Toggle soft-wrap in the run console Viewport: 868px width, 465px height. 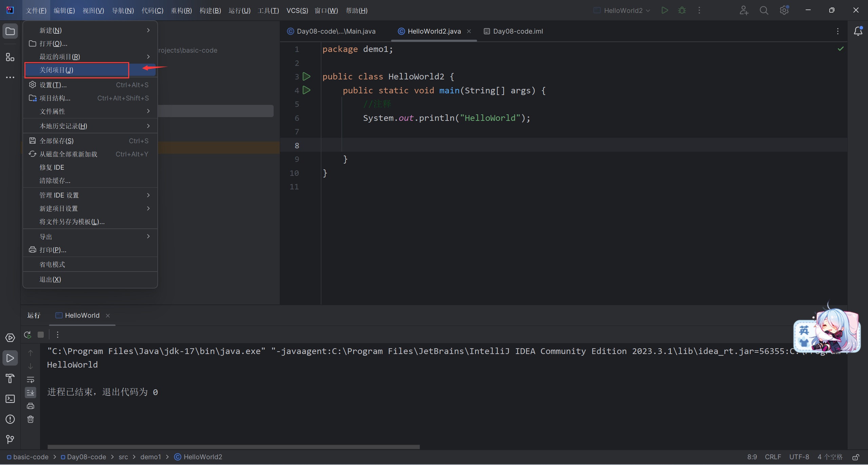[x=31, y=379]
